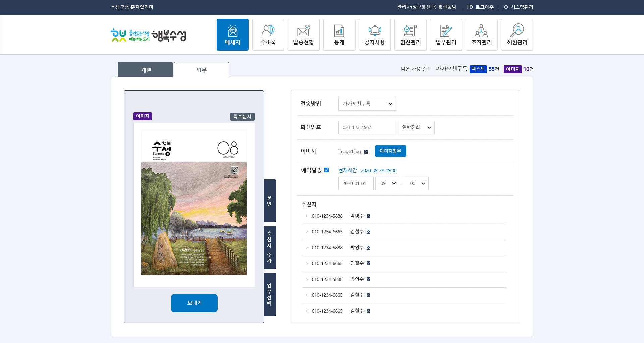644x343 pixels.
Task: Open the 메세지 menu icon
Action: pyautogui.click(x=232, y=35)
